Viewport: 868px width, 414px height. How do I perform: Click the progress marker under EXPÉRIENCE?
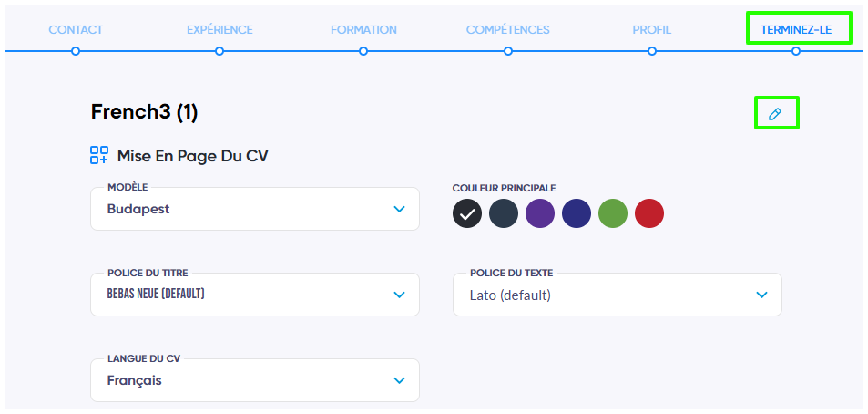coord(220,51)
